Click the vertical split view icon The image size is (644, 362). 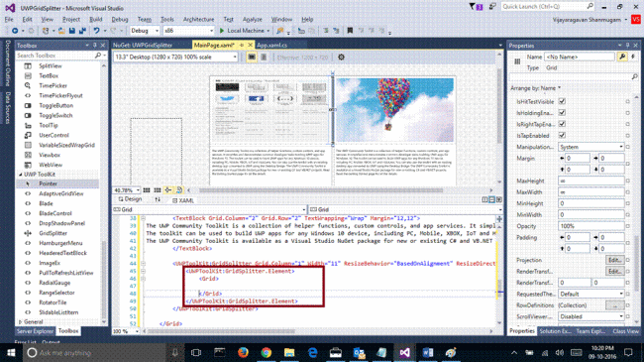485,200
